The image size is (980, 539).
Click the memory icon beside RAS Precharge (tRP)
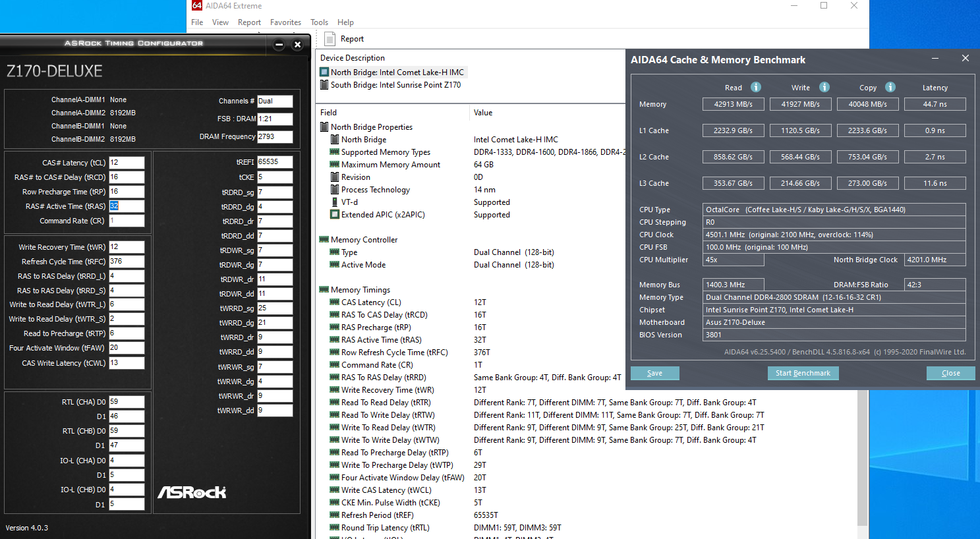335,327
